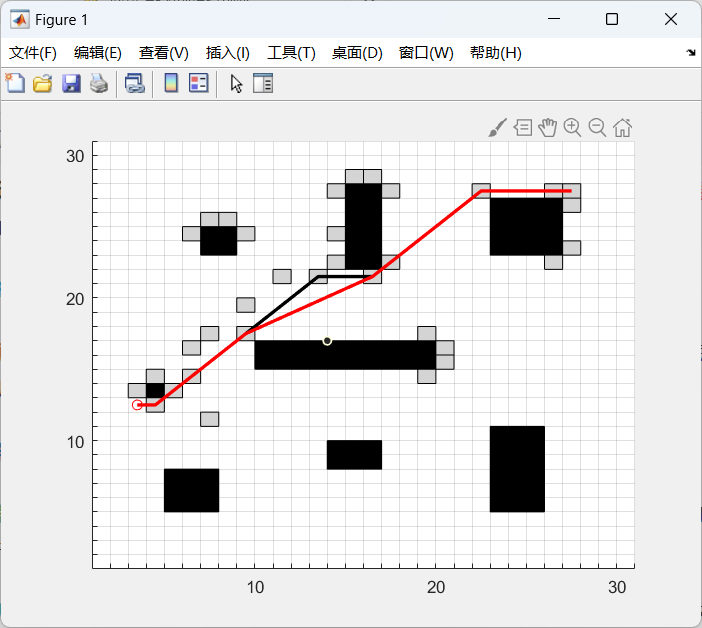This screenshot has width=702, height=628.
Task: Insert a colorbar from the toolbar
Action: 171,83
